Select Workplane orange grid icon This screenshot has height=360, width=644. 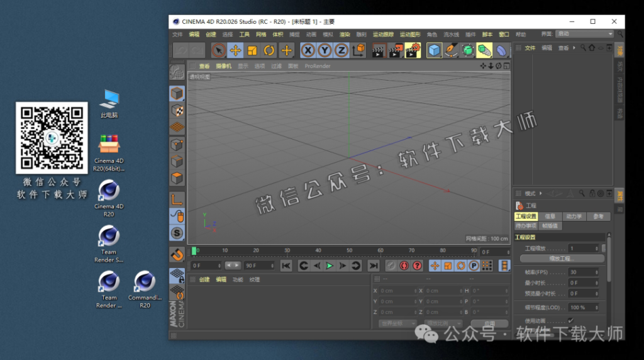[177, 127]
